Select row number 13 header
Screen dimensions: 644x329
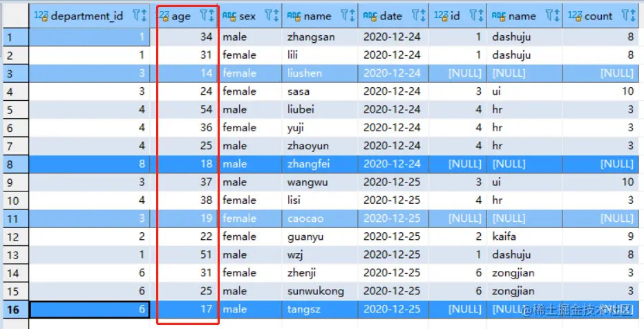(x=16, y=254)
